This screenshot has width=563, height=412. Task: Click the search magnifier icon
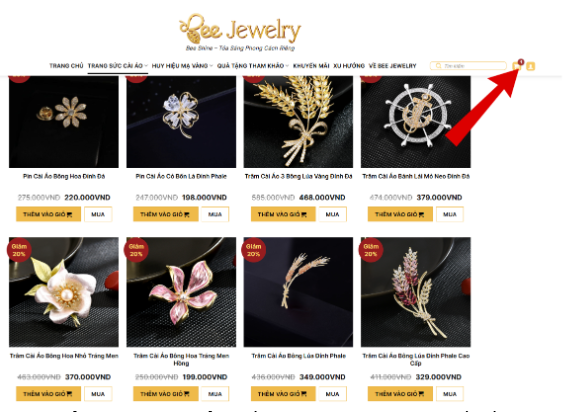click(x=438, y=66)
